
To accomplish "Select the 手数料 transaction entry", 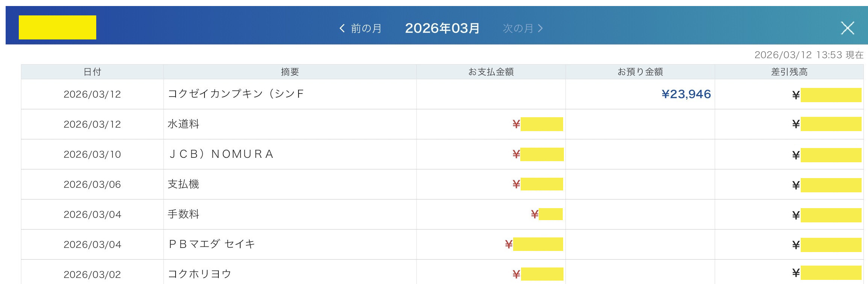I will click(x=183, y=214).
